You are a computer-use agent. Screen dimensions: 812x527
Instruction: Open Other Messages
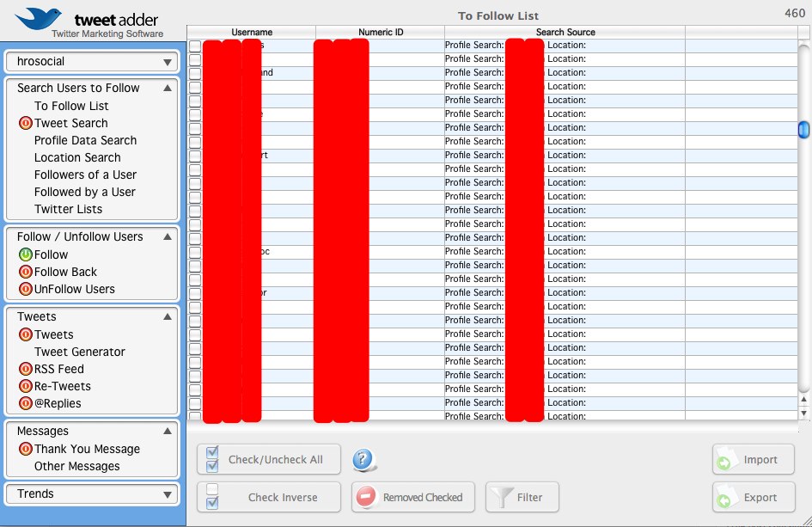click(76, 466)
